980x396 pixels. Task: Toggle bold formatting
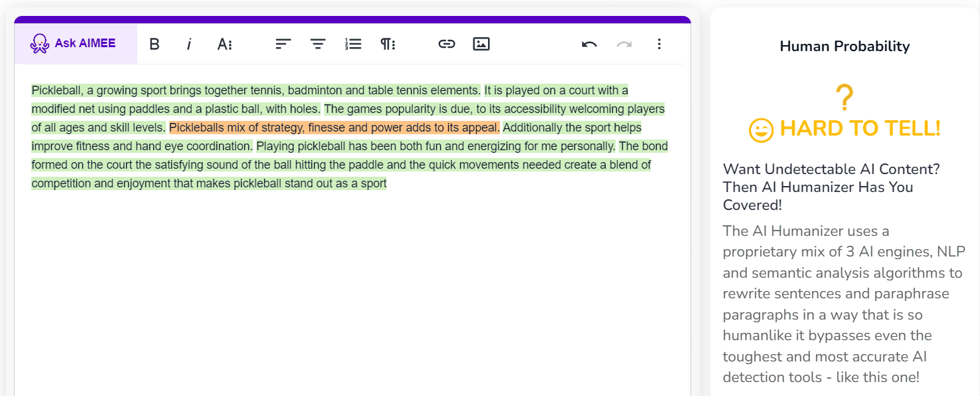(154, 44)
